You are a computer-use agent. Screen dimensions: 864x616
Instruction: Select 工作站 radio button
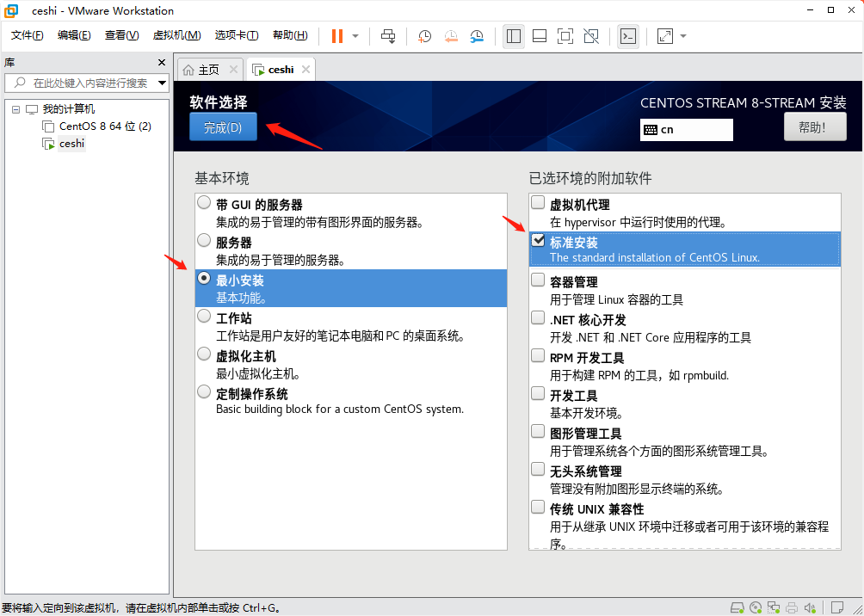tap(204, 317)
